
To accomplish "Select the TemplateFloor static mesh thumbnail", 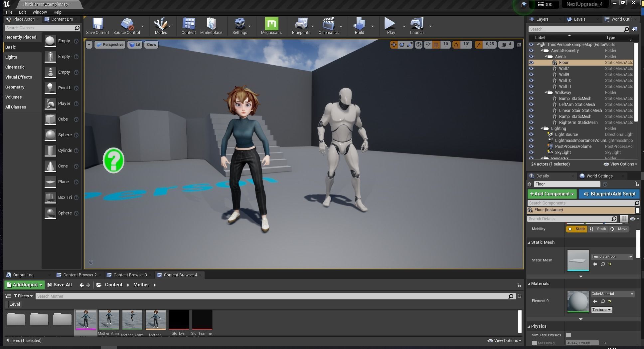I will 578,260.
